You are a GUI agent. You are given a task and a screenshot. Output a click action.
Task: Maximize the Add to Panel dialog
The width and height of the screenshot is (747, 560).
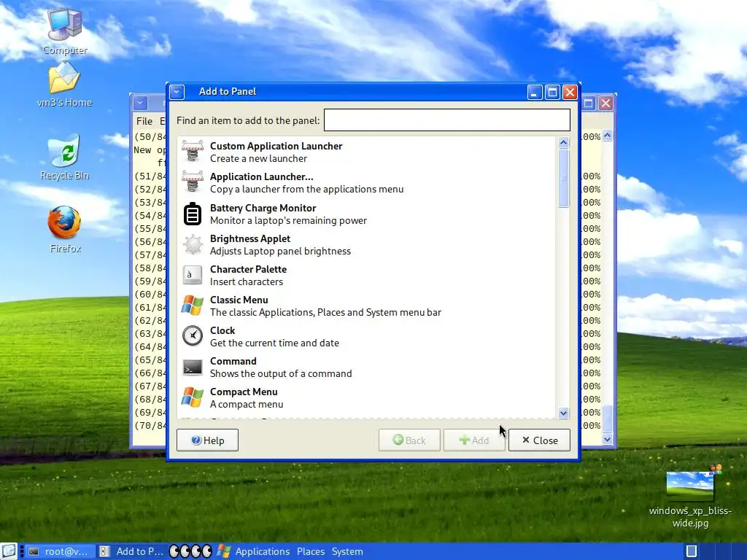tap(552, 92)
